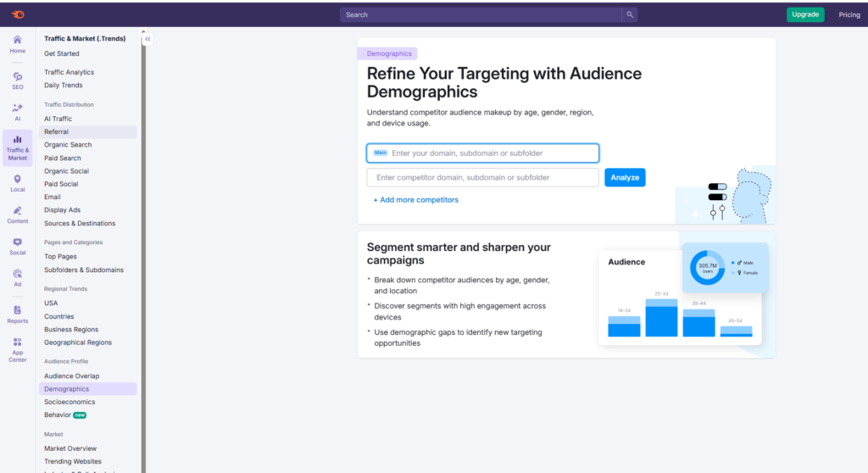Open the App Center icon
868x473 pixels.
18,349
